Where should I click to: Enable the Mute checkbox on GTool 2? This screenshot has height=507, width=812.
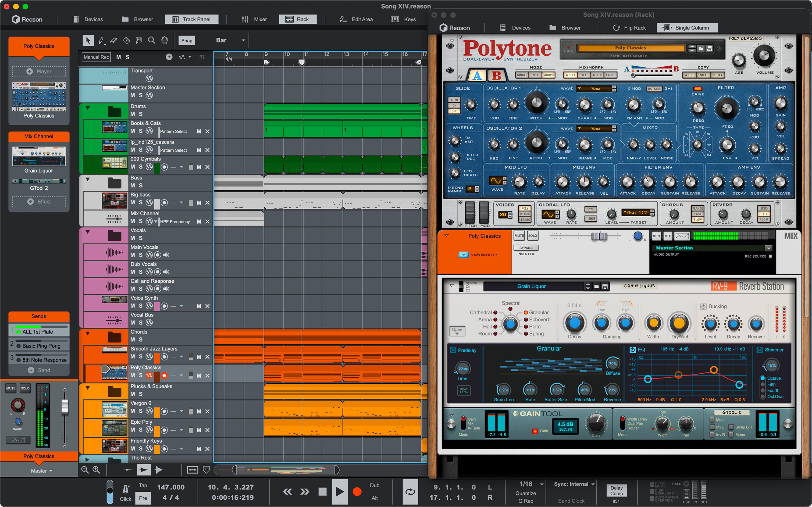click(712, 419)
